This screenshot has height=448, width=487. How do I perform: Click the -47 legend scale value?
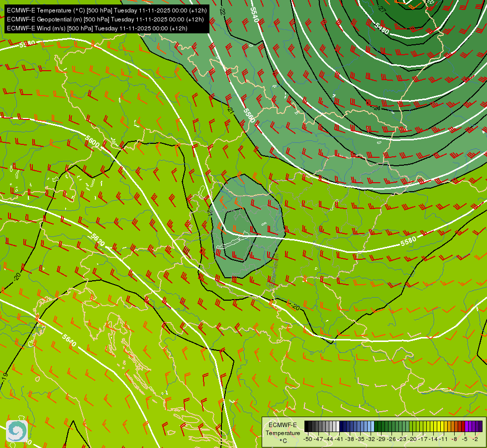[x=318, y=439]
